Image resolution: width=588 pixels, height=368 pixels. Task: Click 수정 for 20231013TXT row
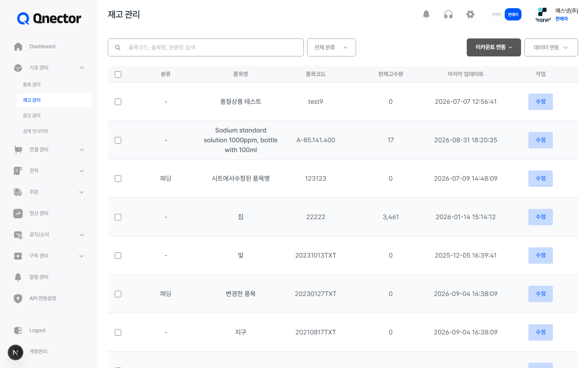pyautogui.click(x=541, y=256)
